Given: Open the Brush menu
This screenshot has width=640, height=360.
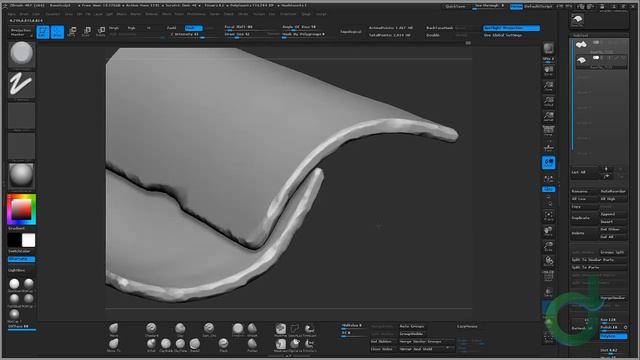Looking at the screenshot, I should [24, 14].
